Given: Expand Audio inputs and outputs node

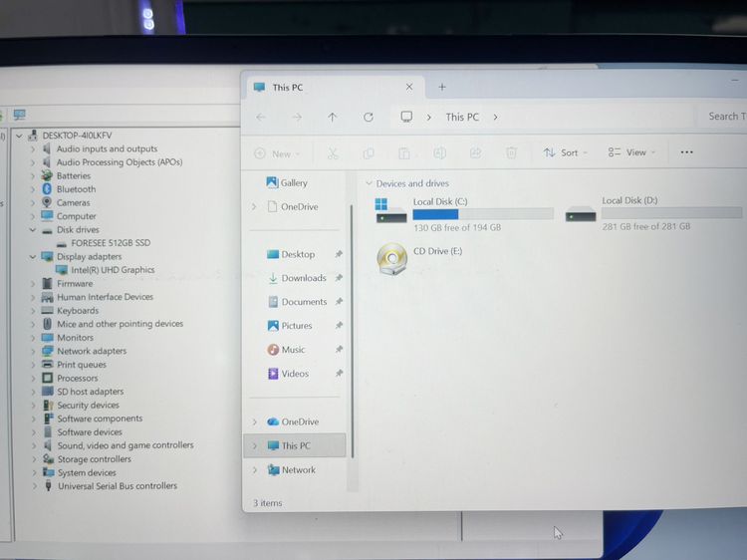Looking at the screenshot, I should click(x=33, y=148).
